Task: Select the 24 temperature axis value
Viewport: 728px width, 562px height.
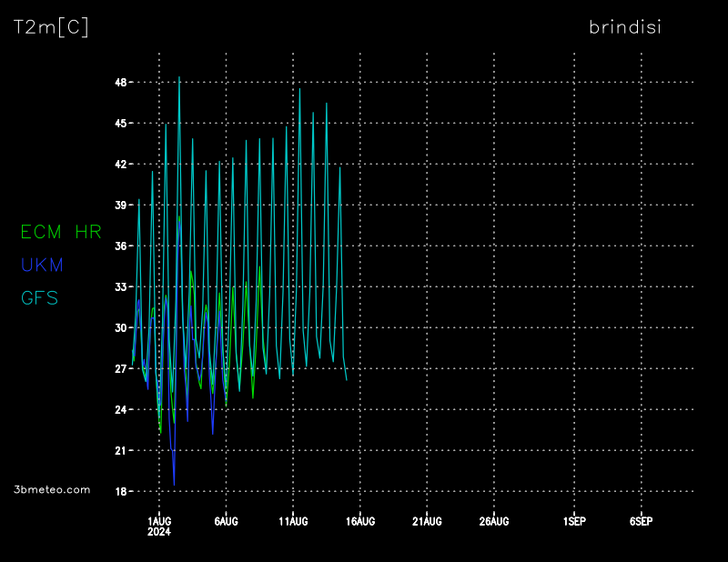Action: pos(120,410)
